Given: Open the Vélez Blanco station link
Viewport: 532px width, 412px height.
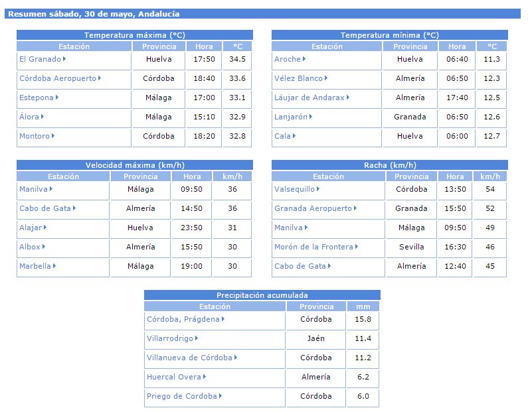Looking at the screenshot, I should pos(298,78).
